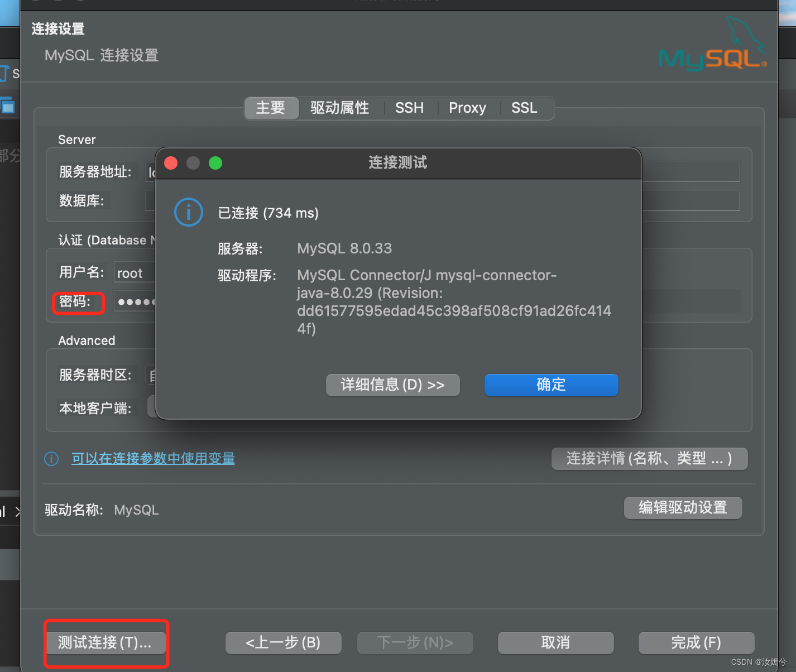Click the 驱动名称 value MySQL
The width and height of the screenshot is (796, 672).
[136, 510]
